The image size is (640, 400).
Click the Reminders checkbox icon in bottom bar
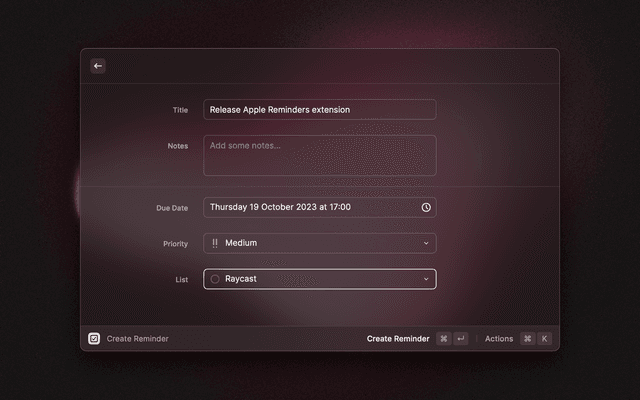point(94,339)
